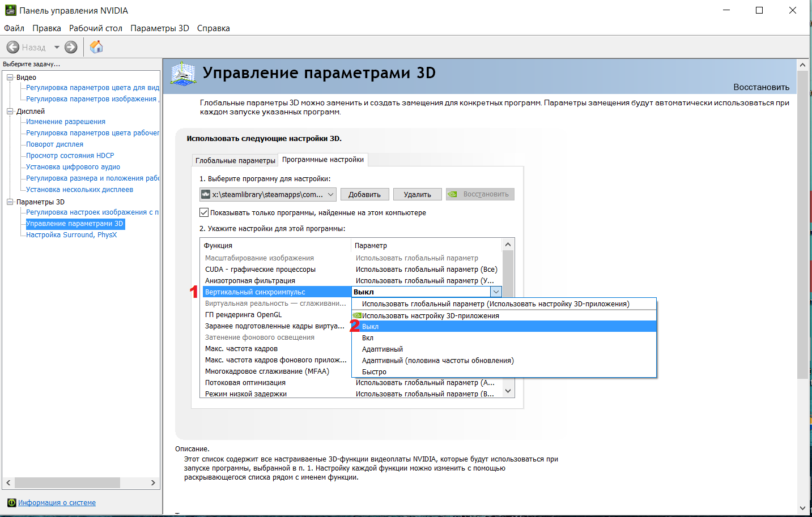Viewport: 812px width, 517px height.
Task: Select the Потоковая оптимизация row
Action: coord(352,382)
